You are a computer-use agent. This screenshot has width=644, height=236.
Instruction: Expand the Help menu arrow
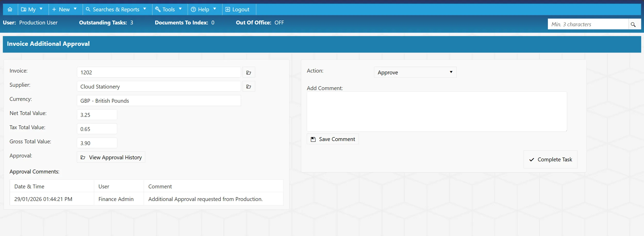[214, 9]
